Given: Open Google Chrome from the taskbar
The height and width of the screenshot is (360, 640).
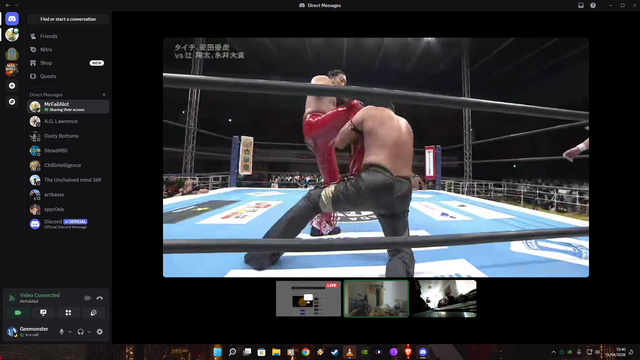Looking at the screenshot, I should coord(306,352).
